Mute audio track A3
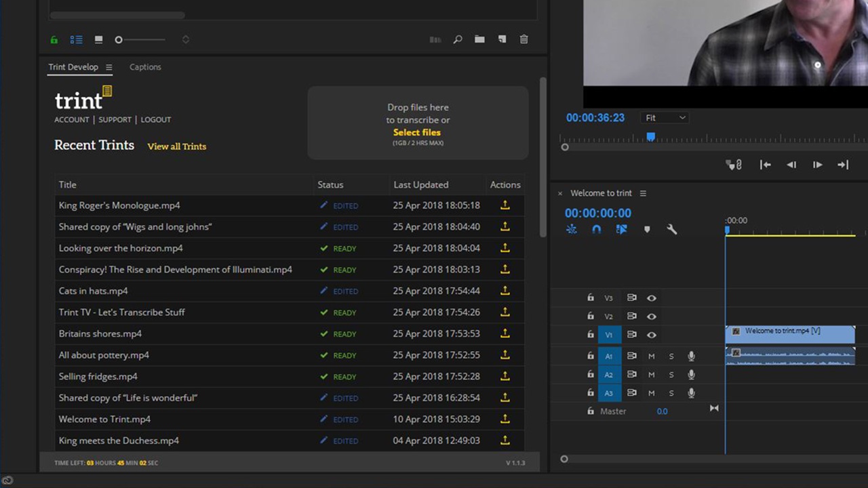The width and height of the screenshot is (868, 488). click(x=651, y=393)
